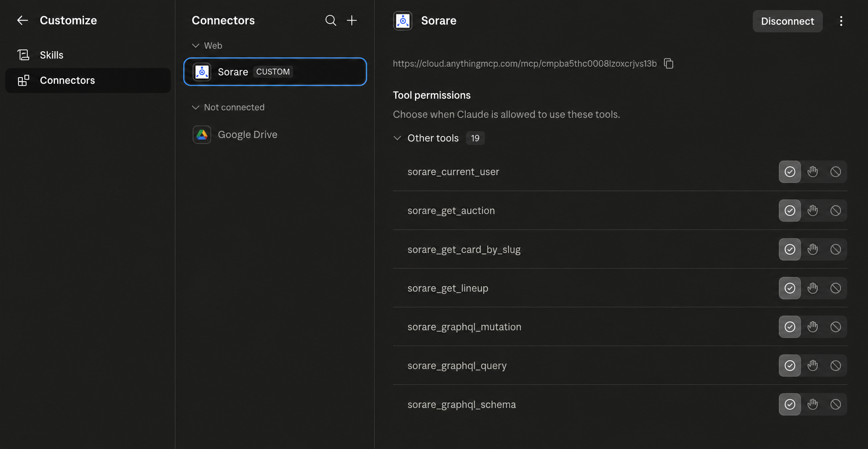Open the Connectors section in sidebar
868x449 pixels.
[x=88, y=81]
